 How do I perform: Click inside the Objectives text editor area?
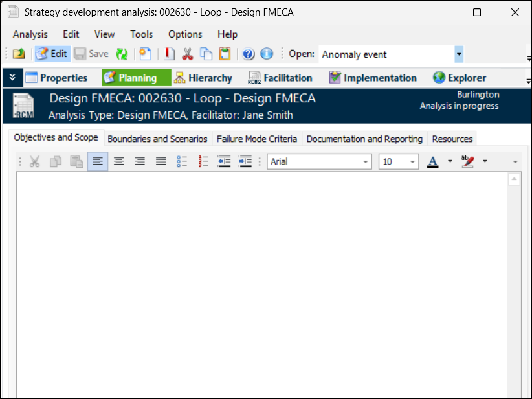[x=262, y=284]
